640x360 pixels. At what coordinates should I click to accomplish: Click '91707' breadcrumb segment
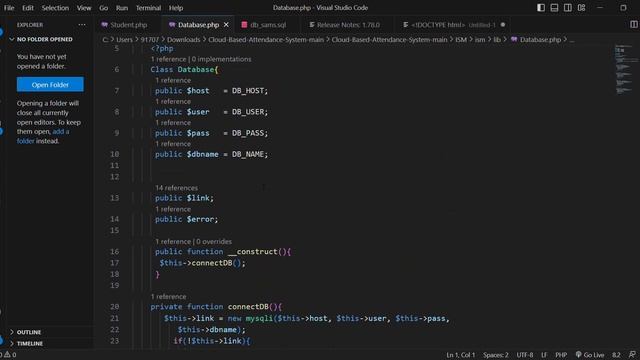point(149,40)
